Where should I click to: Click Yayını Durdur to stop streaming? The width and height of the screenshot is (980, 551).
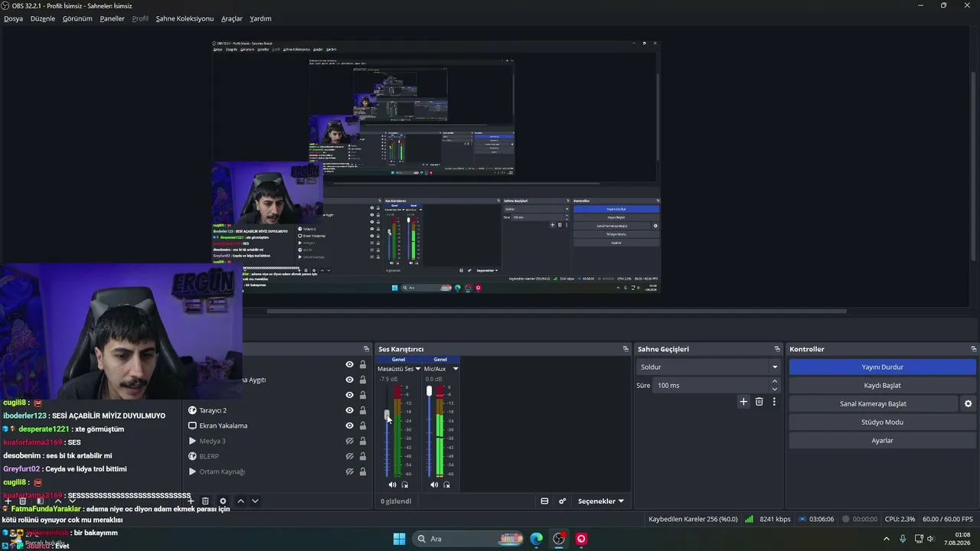click(882, 367)
